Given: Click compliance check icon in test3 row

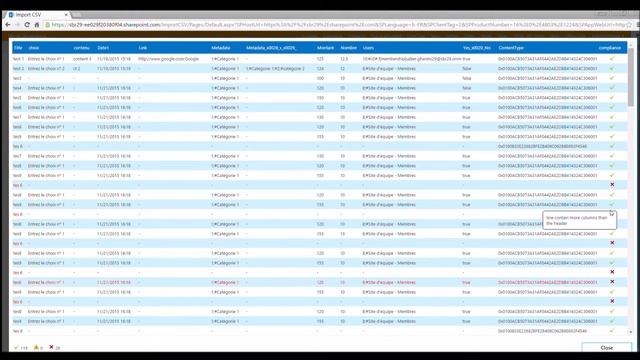Looking at the screenshot, I should tap(612, 78).
